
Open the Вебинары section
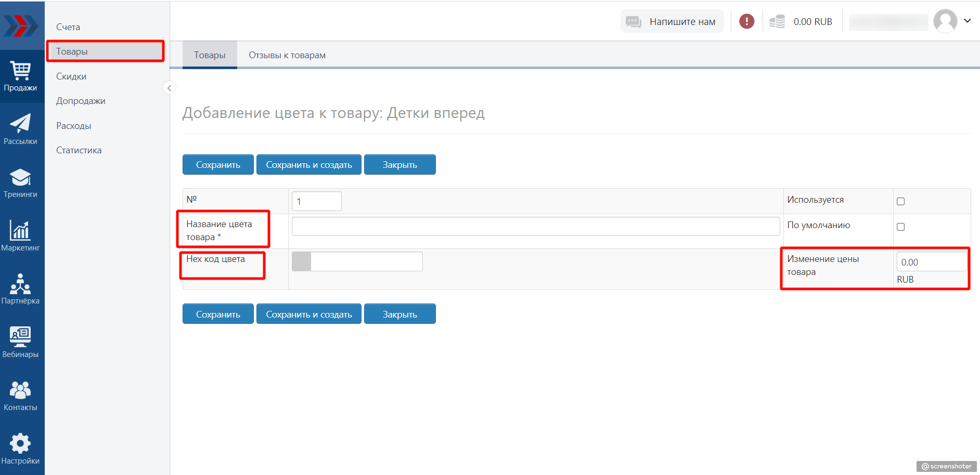[21, 342]
